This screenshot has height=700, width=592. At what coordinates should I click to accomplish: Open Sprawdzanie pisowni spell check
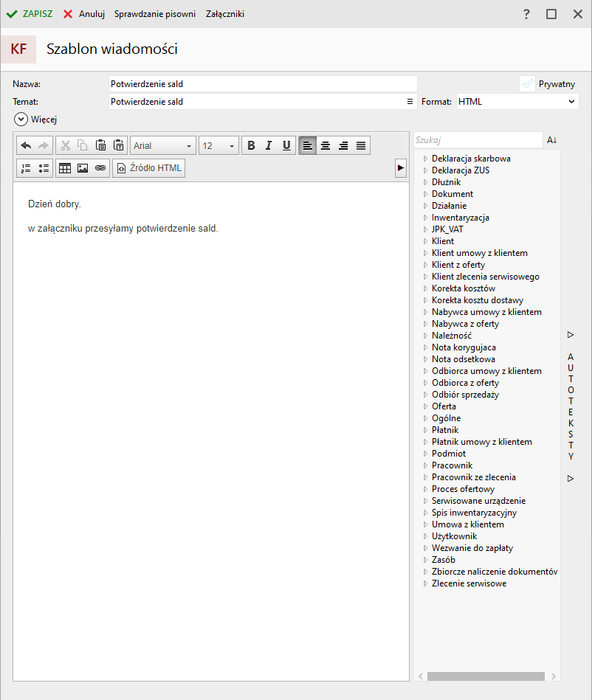[155, 14]
